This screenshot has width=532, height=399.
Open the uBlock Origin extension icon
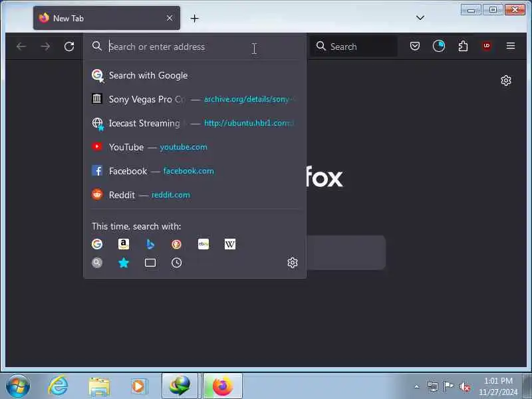click(x=487, y=46)
